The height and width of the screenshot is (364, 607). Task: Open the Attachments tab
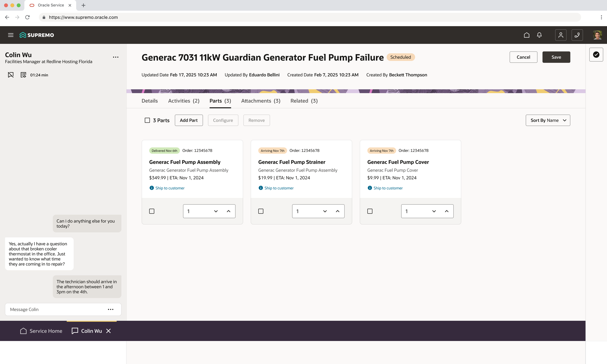[261, 101]
